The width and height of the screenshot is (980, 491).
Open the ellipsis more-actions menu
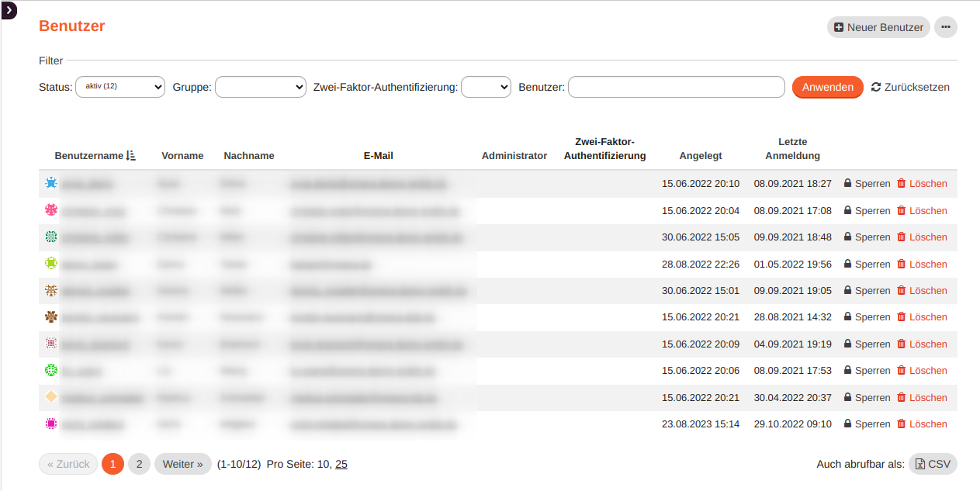coord(946,26)
